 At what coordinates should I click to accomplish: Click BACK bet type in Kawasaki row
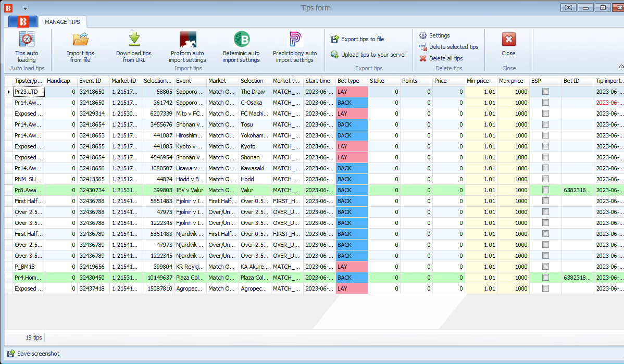click(x=352, y=168)
